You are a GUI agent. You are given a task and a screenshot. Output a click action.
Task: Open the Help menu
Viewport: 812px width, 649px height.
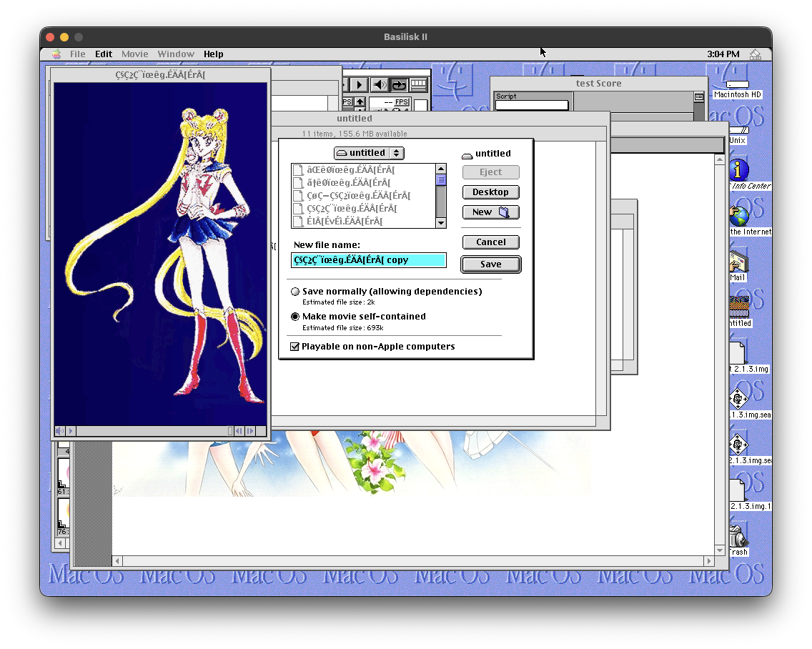pos(213,54)
